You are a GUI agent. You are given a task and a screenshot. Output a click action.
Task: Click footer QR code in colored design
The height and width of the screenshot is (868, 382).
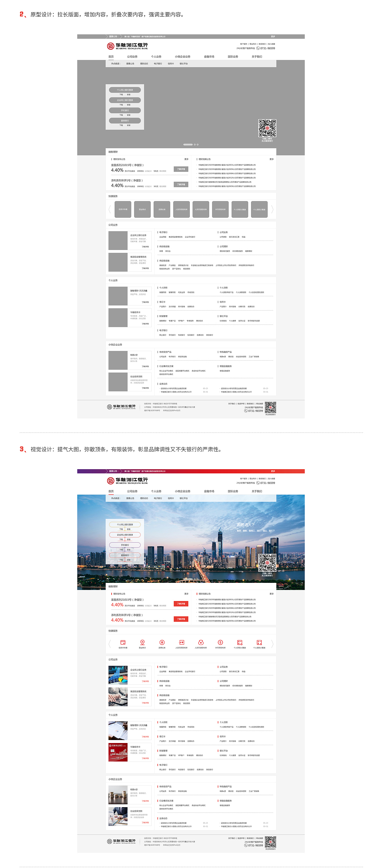coord(270,842)
